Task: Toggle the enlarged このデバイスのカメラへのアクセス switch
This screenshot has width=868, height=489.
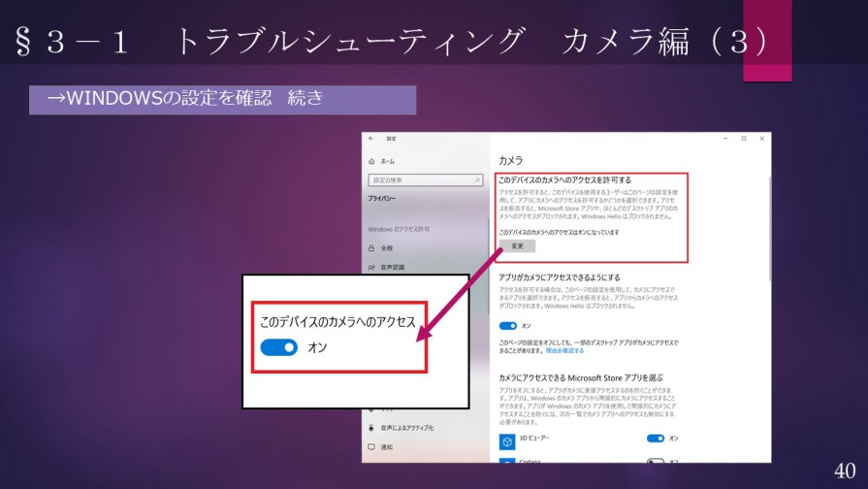Action: [x=278, y=347]
